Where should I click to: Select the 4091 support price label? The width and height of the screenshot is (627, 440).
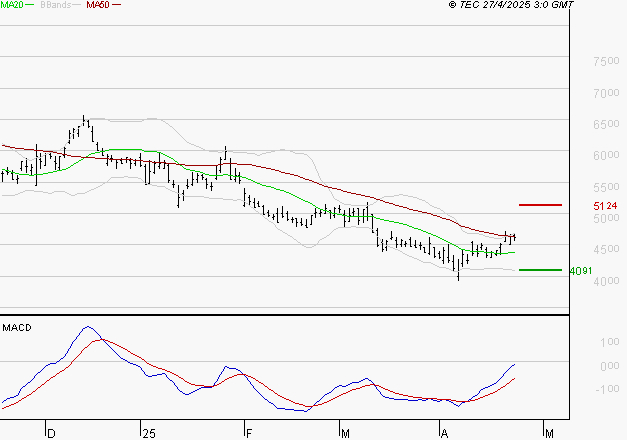[x=581, y=270]
